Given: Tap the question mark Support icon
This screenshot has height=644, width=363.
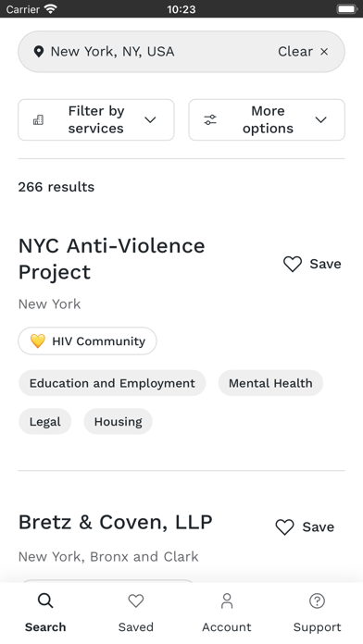Looking at the screenshot, I should (x=317, y=601).
